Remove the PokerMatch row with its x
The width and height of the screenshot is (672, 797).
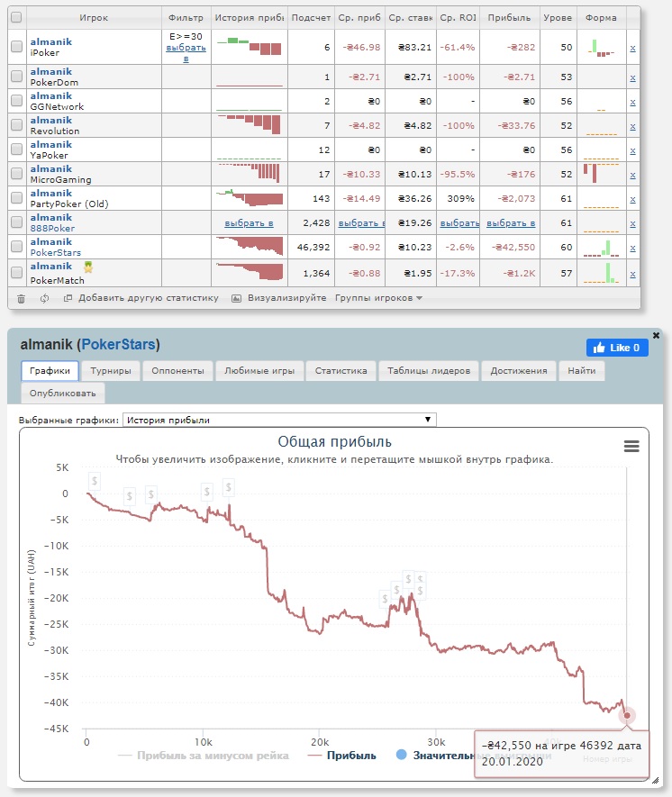pos(633,275)
